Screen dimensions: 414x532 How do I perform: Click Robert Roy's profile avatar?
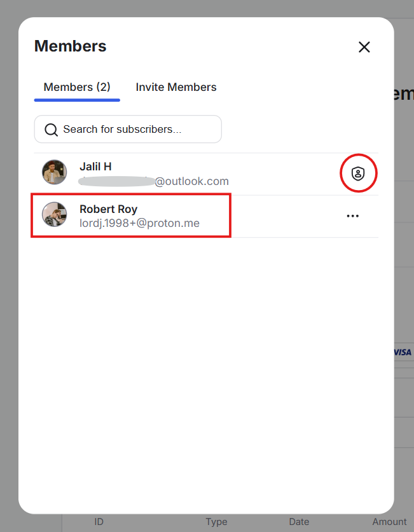(55, 215)
